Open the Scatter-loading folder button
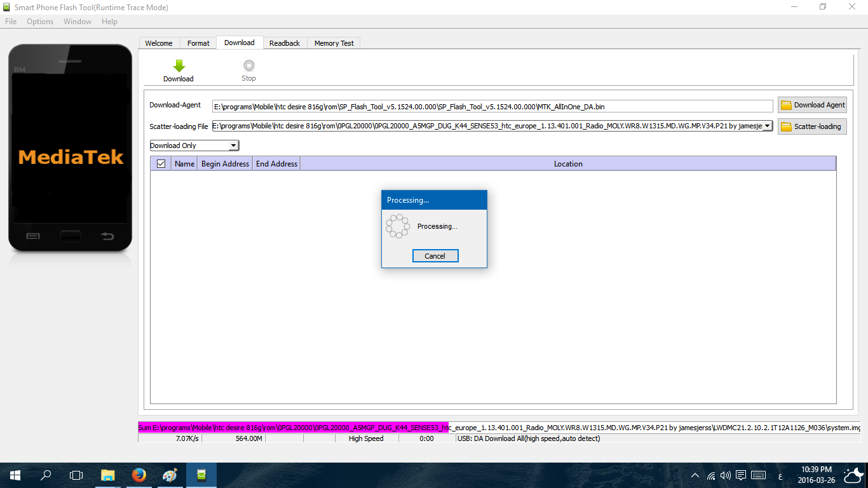Viewport: 868px width, 488px height. 812,126
